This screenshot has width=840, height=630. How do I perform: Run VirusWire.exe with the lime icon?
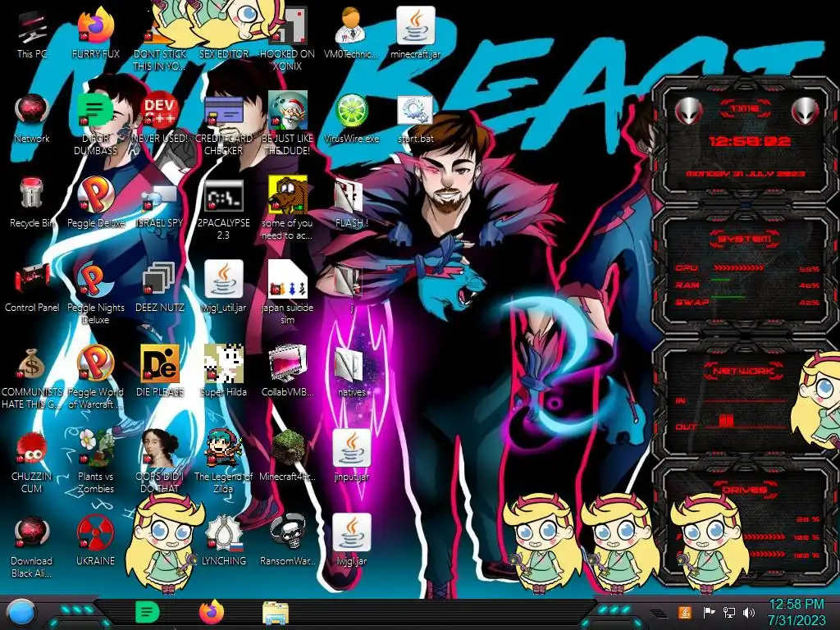click(351, 118)
